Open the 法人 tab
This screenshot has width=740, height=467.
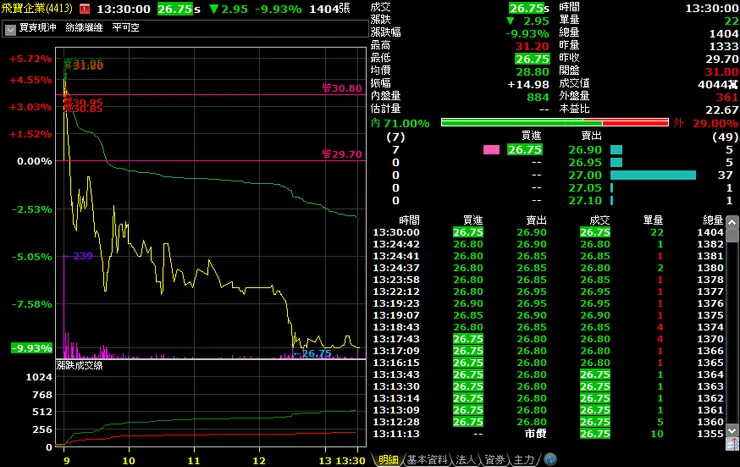[x=465, y=459]
